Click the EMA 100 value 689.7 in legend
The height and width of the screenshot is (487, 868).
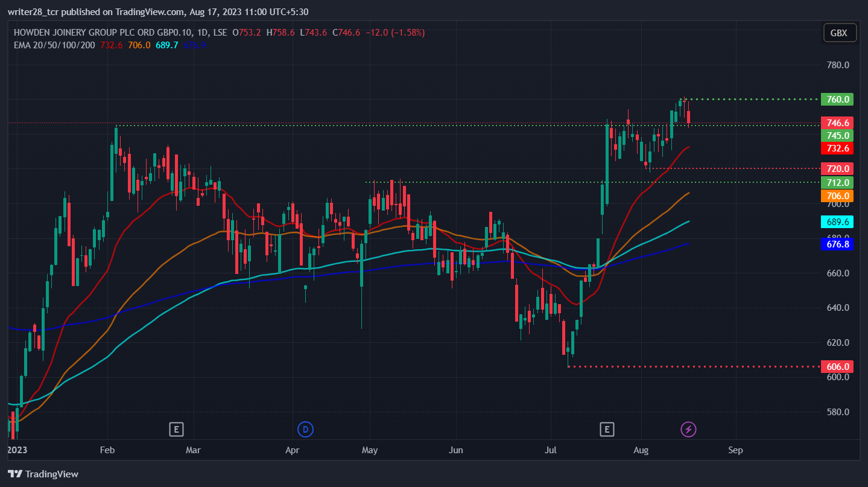tap(167, 45)
